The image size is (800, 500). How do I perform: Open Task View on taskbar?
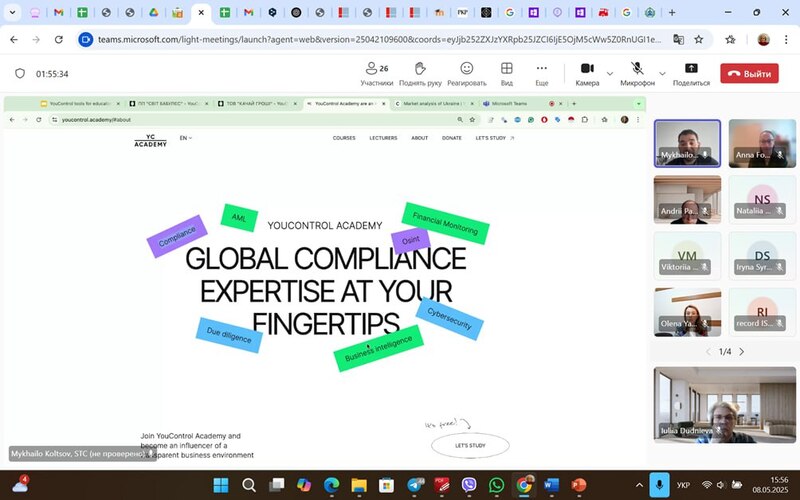point(277,485)
